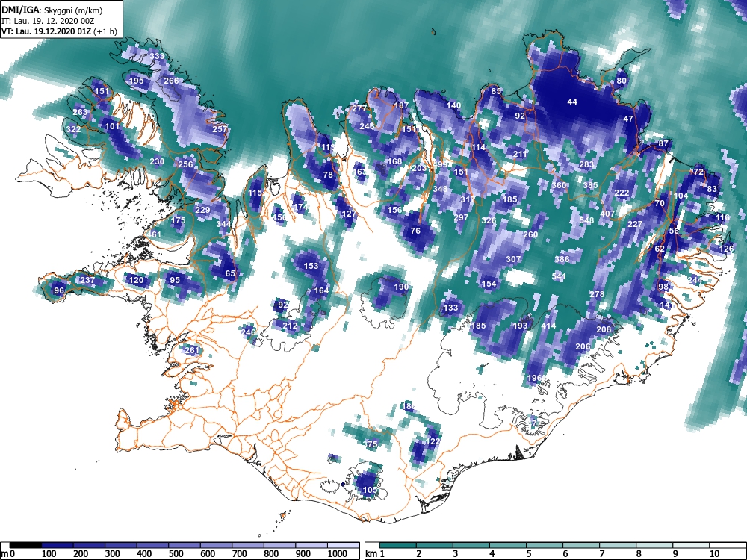
Task: Click visibility value 237 on the map
Action: tap(87, 279)
